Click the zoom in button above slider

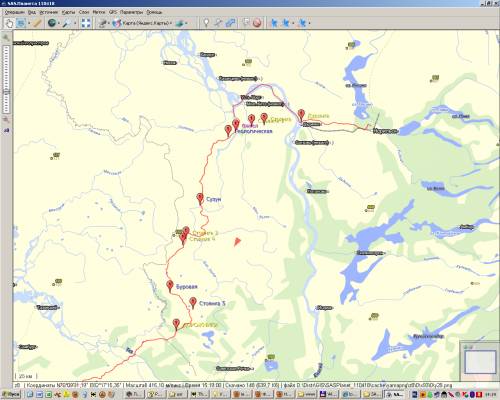coord(6,37)
